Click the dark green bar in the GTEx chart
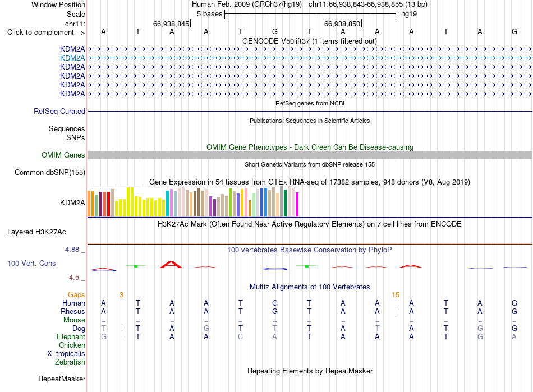This screenshot has width=533, height=392. (x=285, y=203)
